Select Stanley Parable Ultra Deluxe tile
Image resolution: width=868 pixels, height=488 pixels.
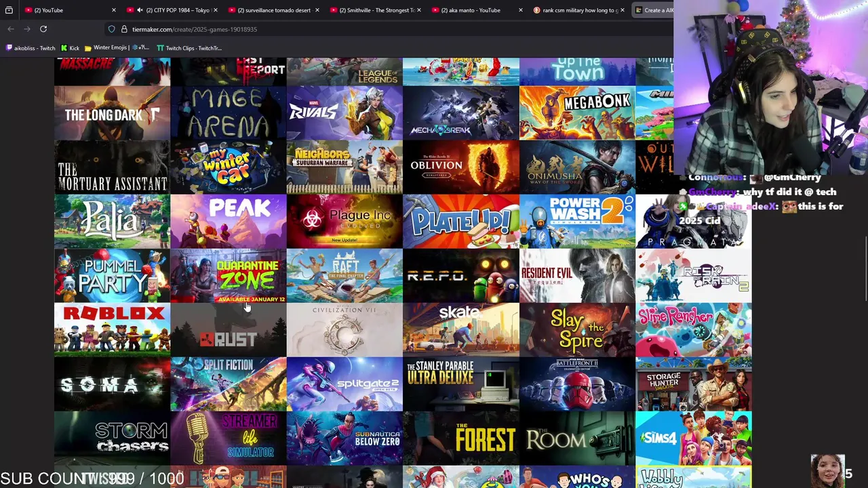[x=461, y=384]
